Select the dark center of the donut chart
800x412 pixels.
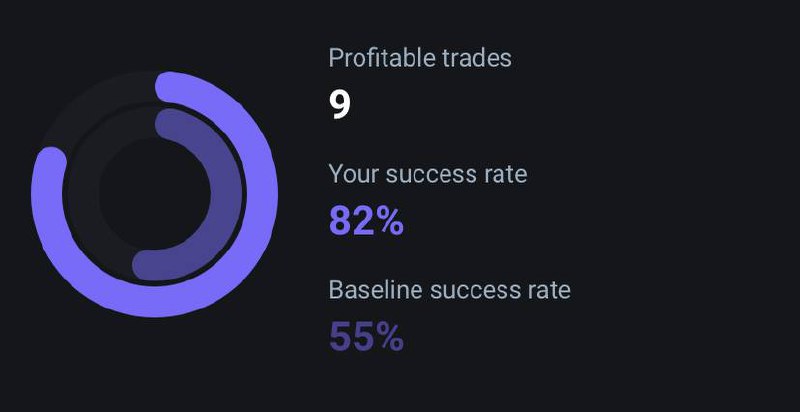155,194
